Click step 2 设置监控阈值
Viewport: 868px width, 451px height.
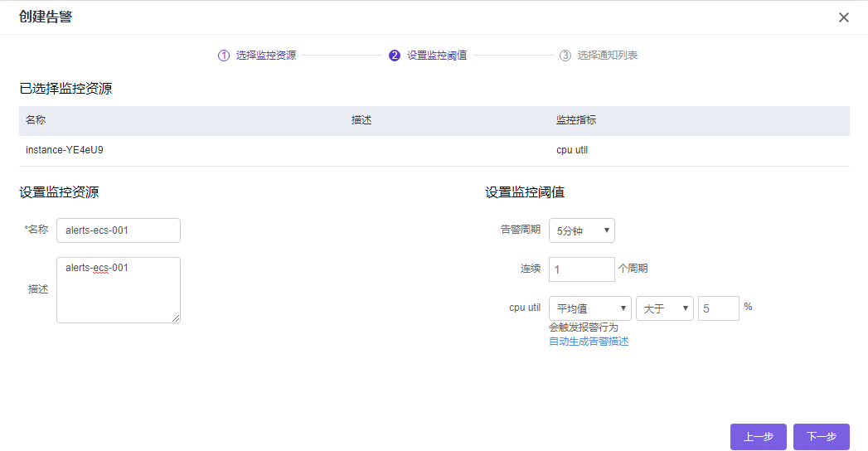pyautogui.click(x=428, y=56)
